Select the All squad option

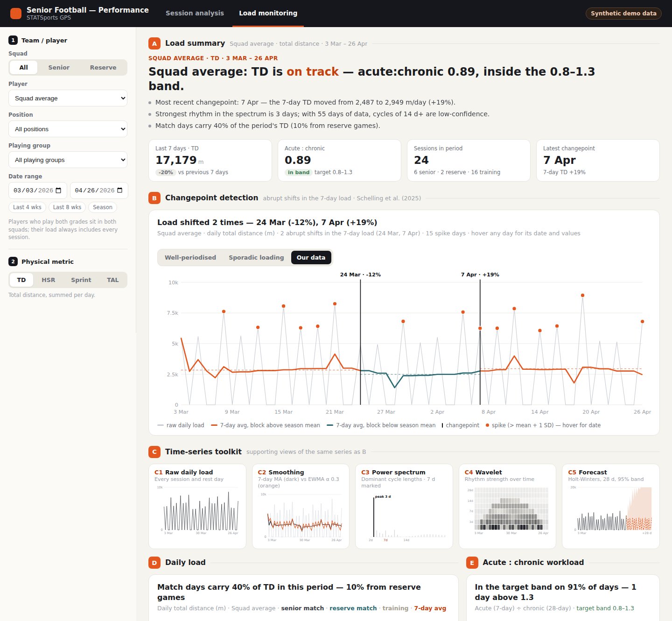coord(24,67)
